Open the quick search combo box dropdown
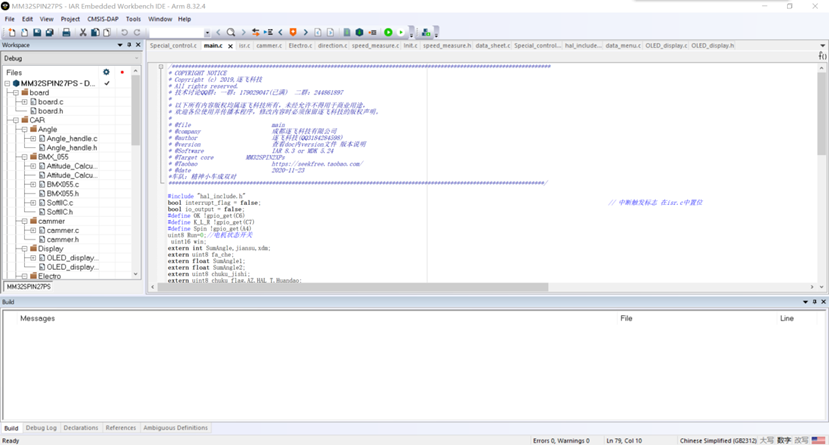829x445 pixels. click(207, 33)
